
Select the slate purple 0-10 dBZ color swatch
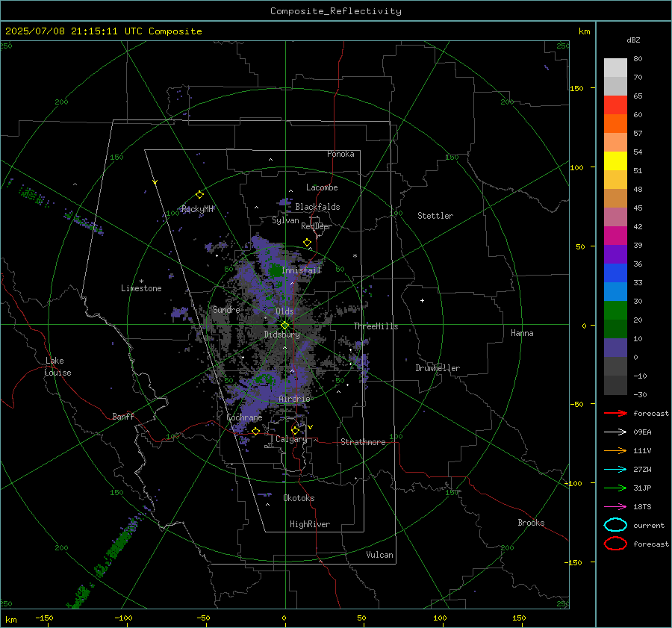tap(615, 348)
